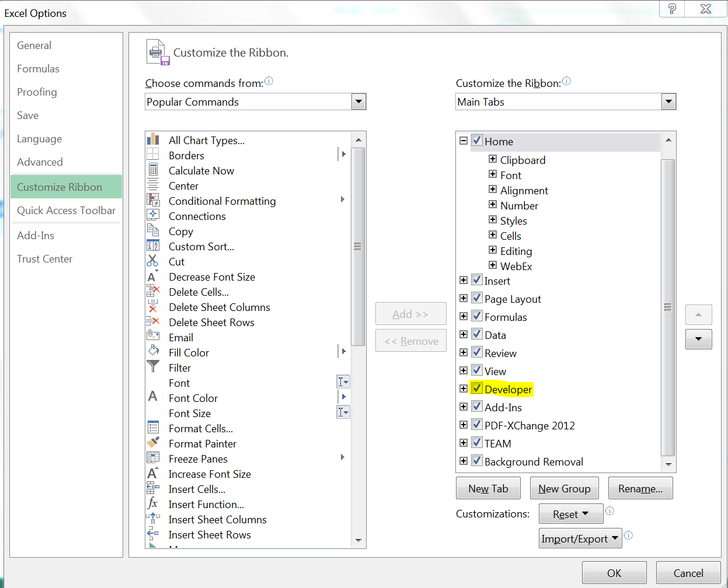
Task: Select the Format Painter icon
Action: click(153, 443)
